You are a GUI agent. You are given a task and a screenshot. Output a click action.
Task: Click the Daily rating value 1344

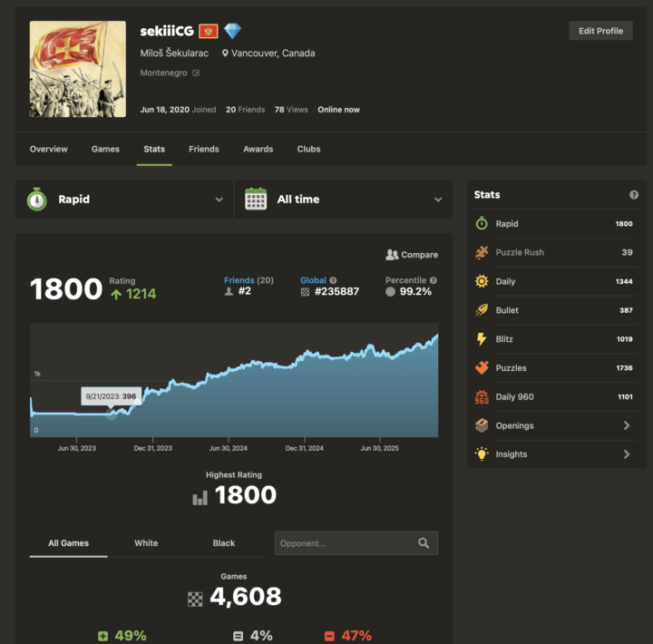(x=624, y=281)
